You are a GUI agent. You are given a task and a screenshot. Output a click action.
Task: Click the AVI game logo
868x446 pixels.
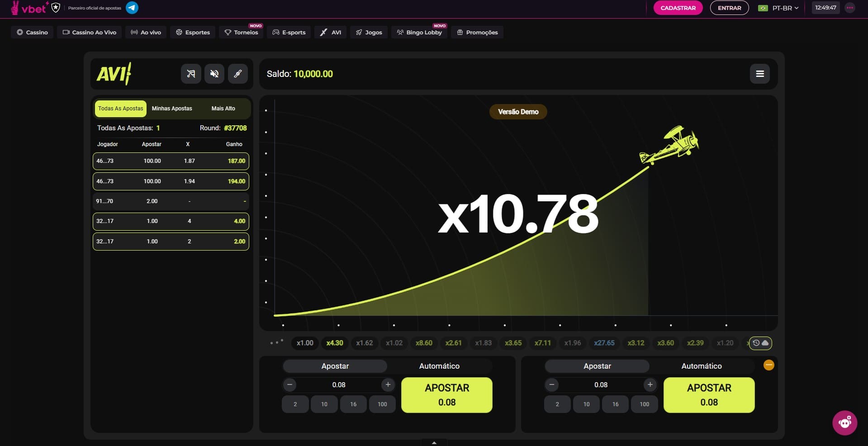click(x=114, y=73)
